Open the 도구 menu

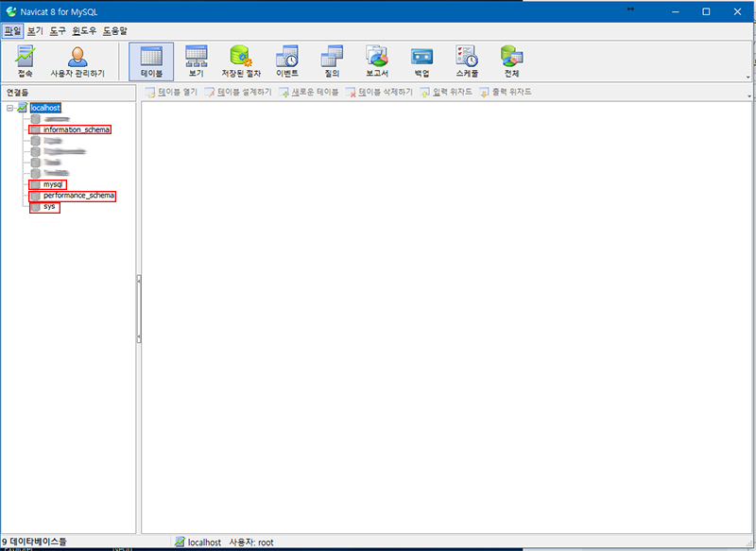(x=58, y=31)
